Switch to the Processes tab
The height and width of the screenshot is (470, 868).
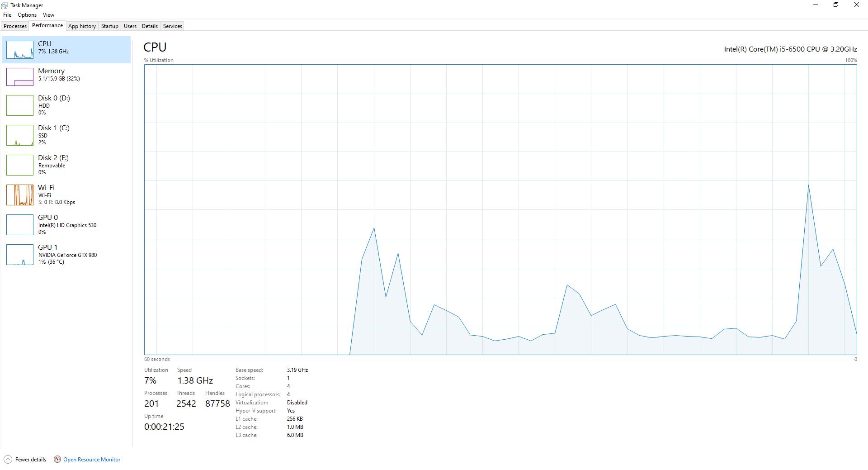[x=15, y=26]
